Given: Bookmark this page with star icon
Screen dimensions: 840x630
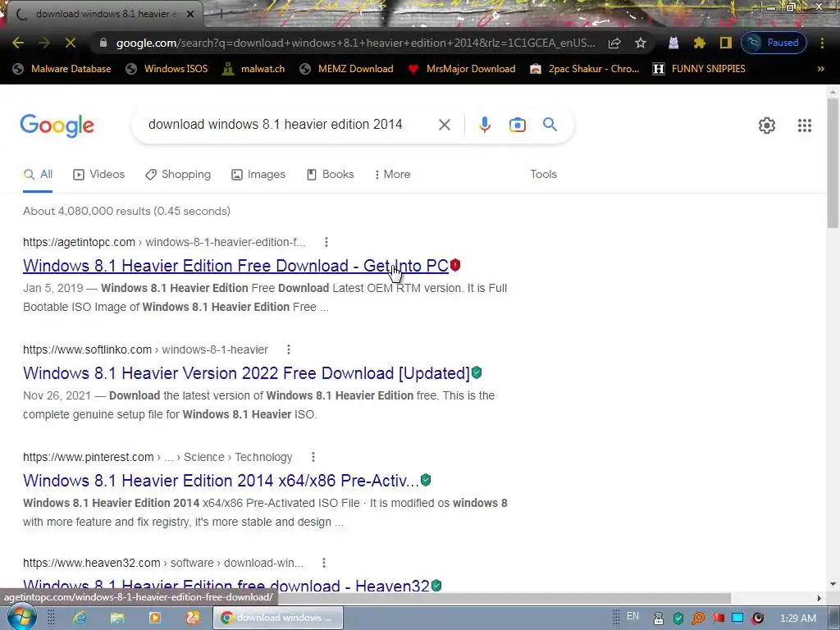Looking at the screenshot, I should 640,43.
